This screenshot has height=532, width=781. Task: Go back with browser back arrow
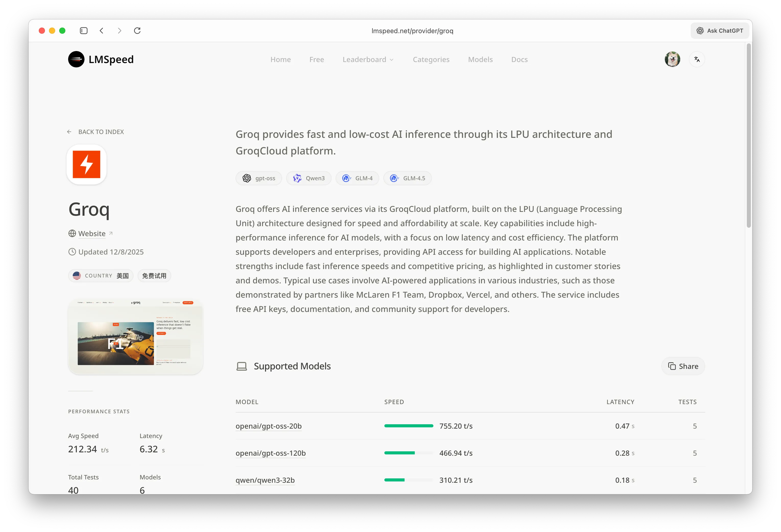(102, 31)
